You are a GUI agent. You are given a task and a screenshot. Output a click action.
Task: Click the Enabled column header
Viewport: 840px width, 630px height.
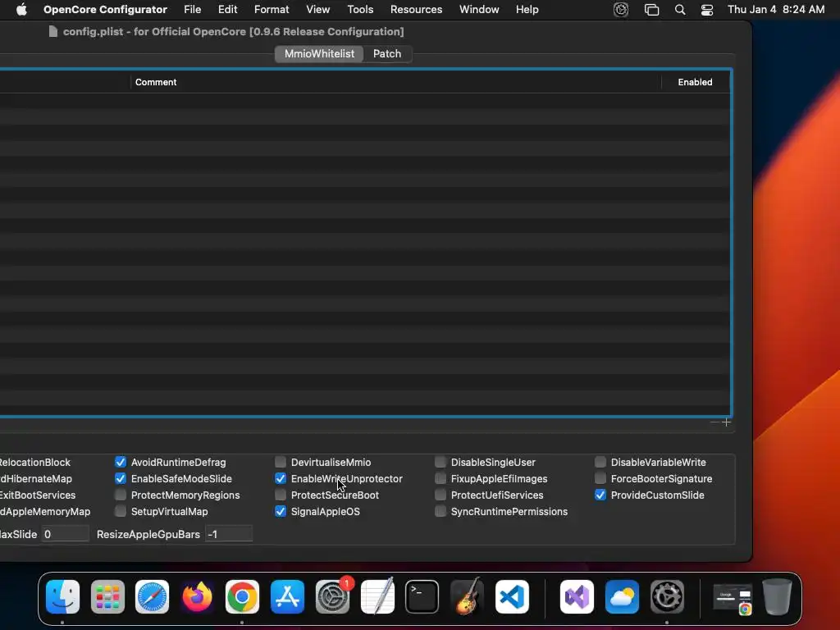(696, 82)
